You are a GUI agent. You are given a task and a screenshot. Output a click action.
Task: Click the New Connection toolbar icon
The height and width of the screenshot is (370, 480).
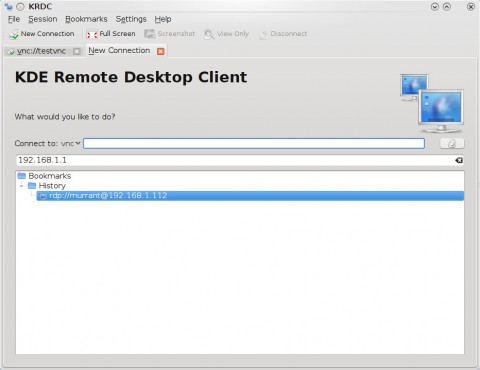tap(14, 34)
